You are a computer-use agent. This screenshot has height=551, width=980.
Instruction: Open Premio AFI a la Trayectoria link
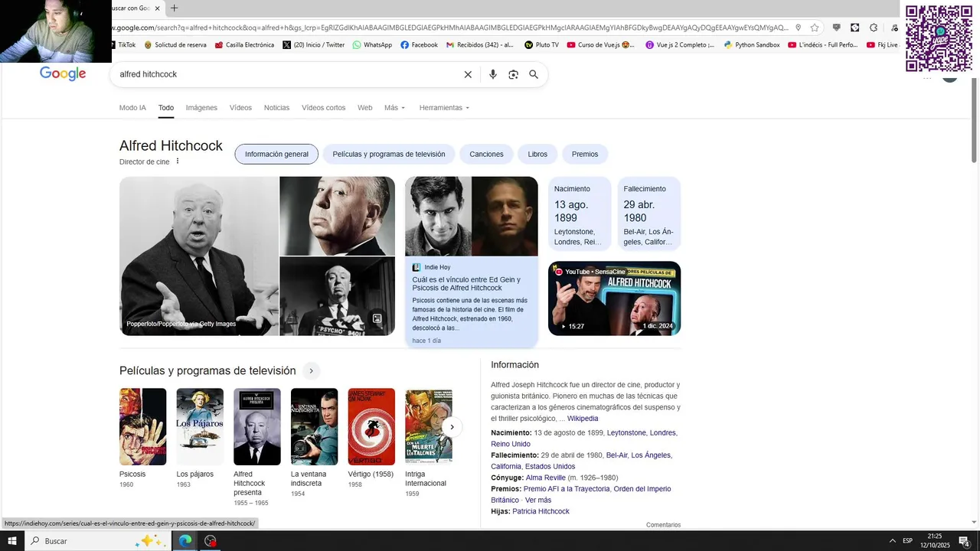click(x=567, y=489)
